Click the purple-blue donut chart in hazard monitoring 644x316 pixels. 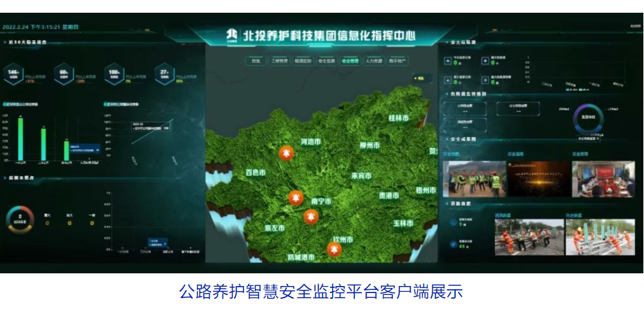click(588, 119)
